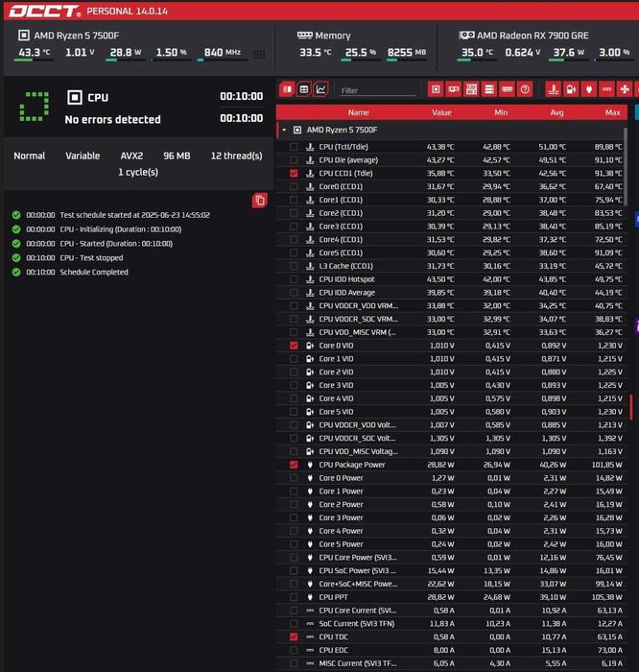Check the Core 1 VID checkbox

(294, 359)
